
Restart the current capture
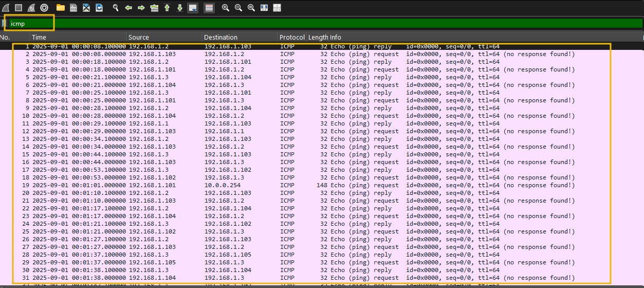[x=31, y=8]
